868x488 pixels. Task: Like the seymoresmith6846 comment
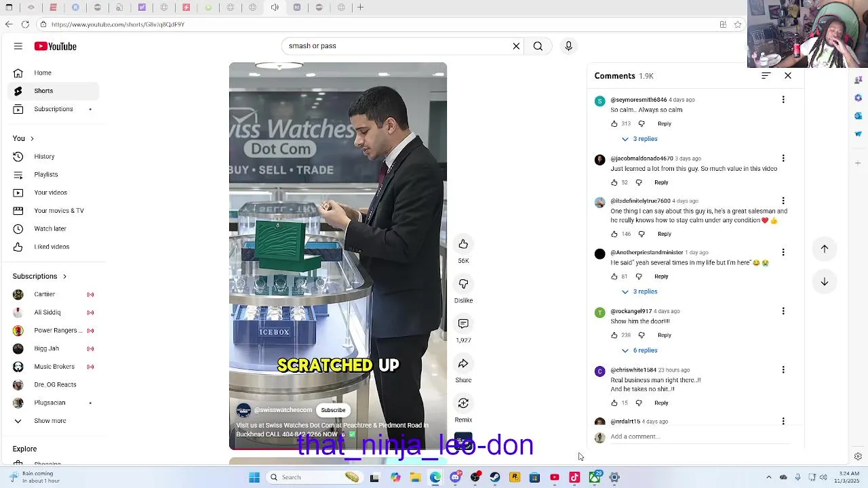click(614, 124)
